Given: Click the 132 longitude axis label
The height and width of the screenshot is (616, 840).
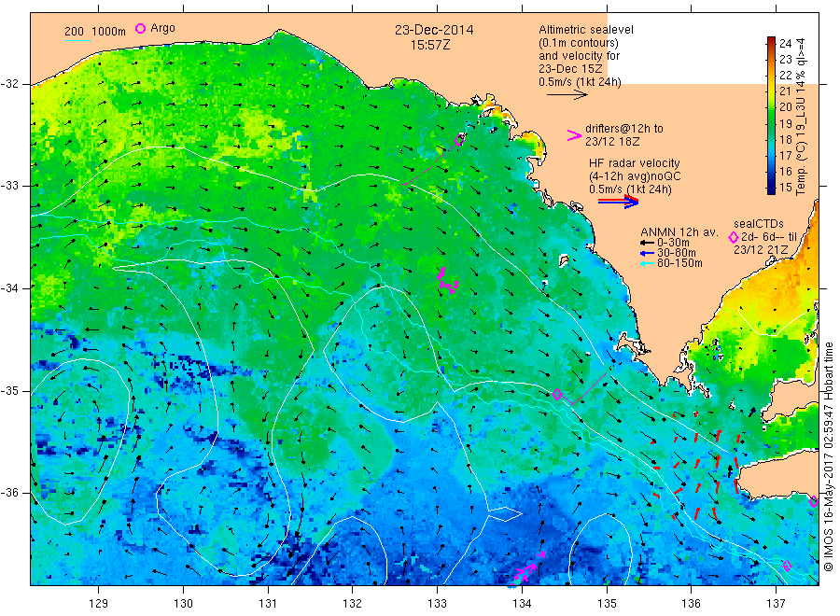Looking at the screenshot, I should coord(353,604).
